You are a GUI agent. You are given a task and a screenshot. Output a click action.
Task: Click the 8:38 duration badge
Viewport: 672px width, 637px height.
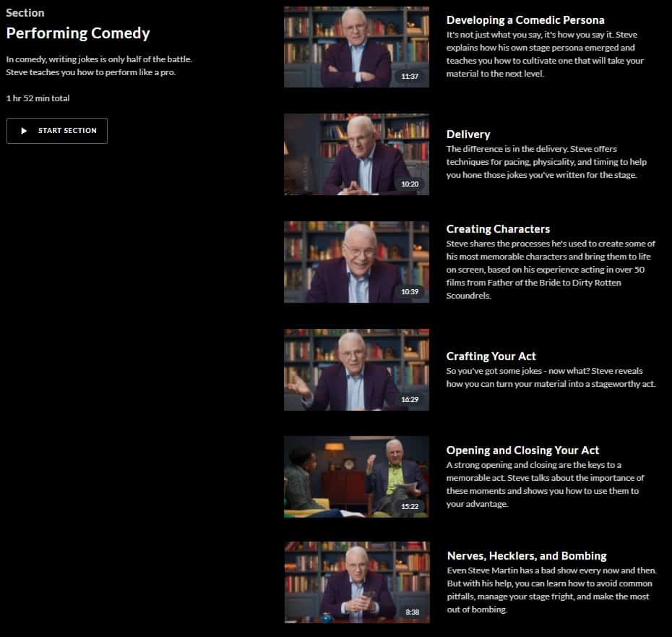point(413,612)
